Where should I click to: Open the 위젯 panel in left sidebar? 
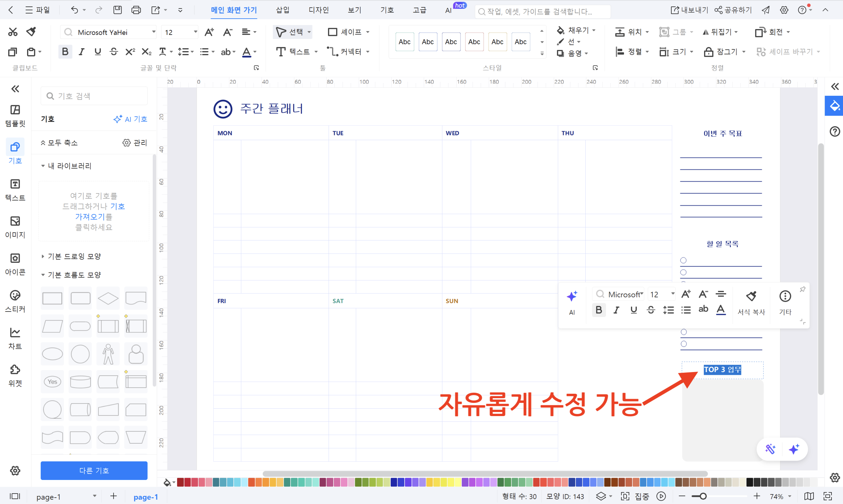coord(15,375)
